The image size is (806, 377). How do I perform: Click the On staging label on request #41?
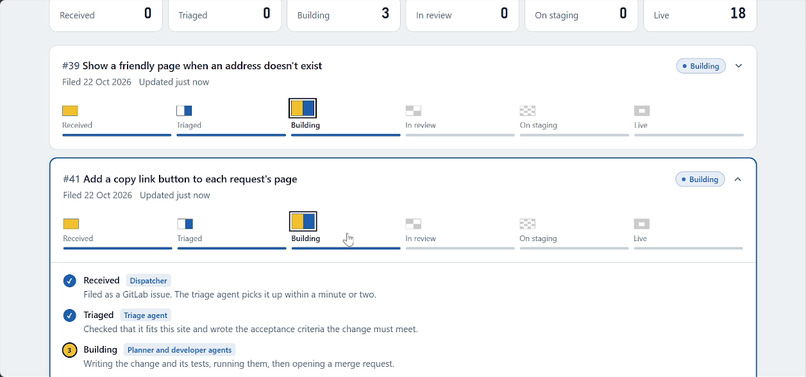538,239
